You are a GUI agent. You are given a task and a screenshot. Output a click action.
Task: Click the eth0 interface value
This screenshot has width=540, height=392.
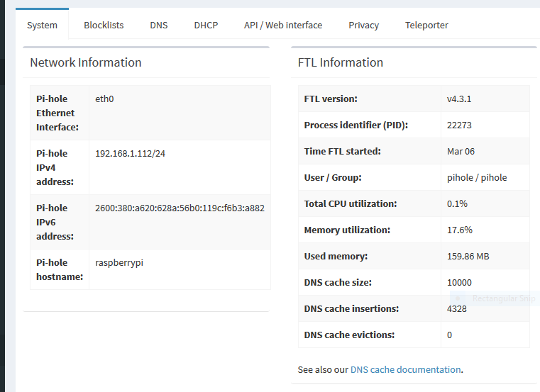(104, 99)
